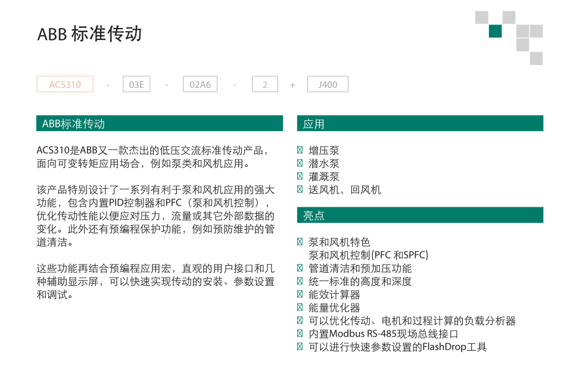Click the "灌溉泵" application item
This screenshot has width=573, height=392.
click(x=324, y=176)
